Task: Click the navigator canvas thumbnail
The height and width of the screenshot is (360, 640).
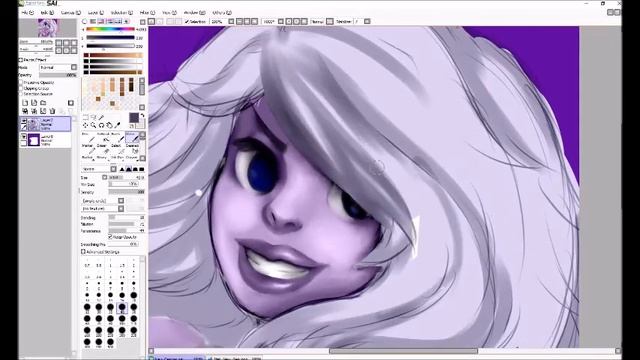Action: (x=48, y=28)
